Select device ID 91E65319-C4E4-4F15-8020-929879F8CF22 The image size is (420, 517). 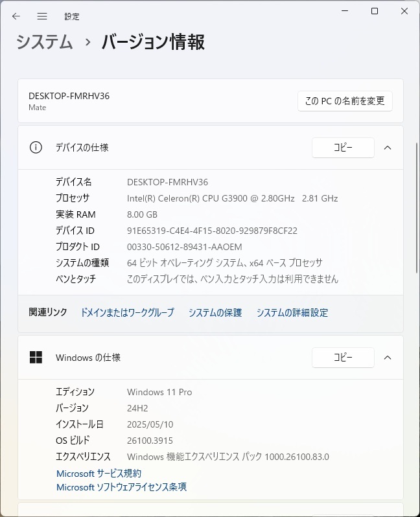pyautogui.click(x=212, y=231)
